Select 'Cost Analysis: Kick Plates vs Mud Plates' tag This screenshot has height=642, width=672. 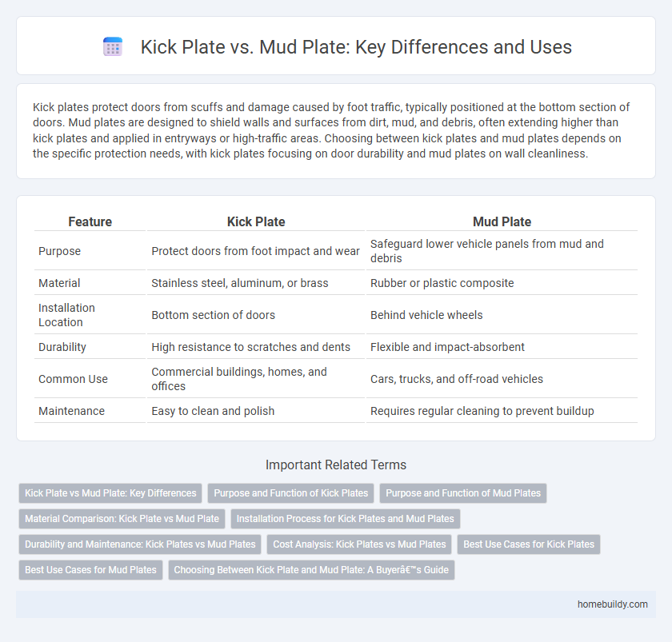click(x=359, y=544)
